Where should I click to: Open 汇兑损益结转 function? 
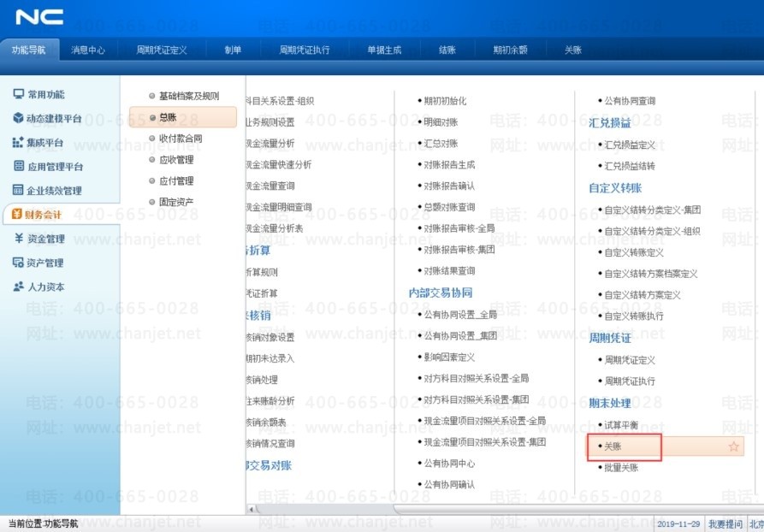(630, 166)
